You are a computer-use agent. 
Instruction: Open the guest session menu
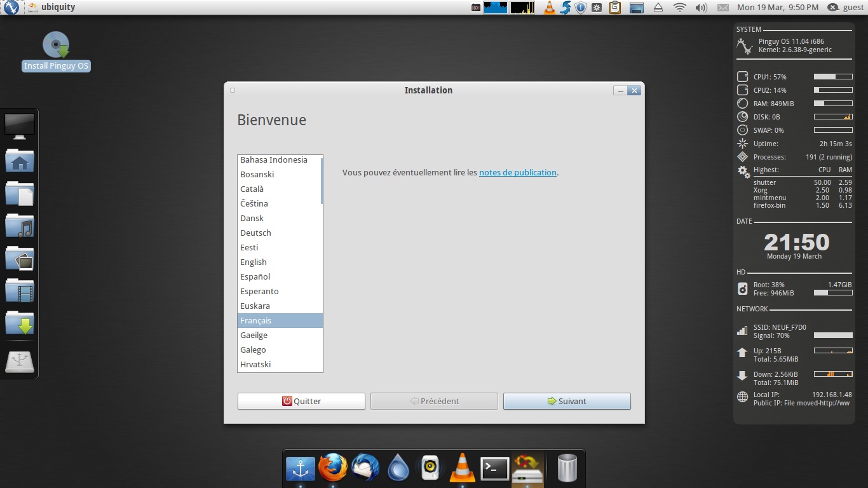point(846,8)
